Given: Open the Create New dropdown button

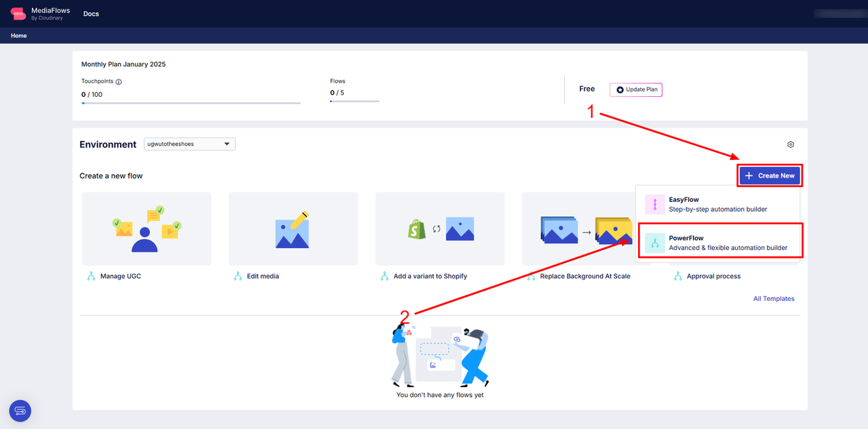Looking at the screenshot, I should pos(770,176).
